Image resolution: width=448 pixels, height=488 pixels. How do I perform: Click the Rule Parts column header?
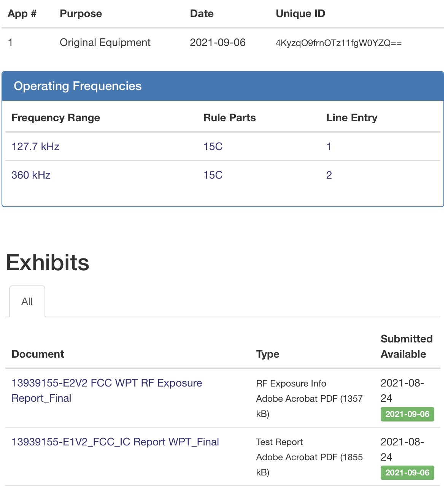(230, 118)
